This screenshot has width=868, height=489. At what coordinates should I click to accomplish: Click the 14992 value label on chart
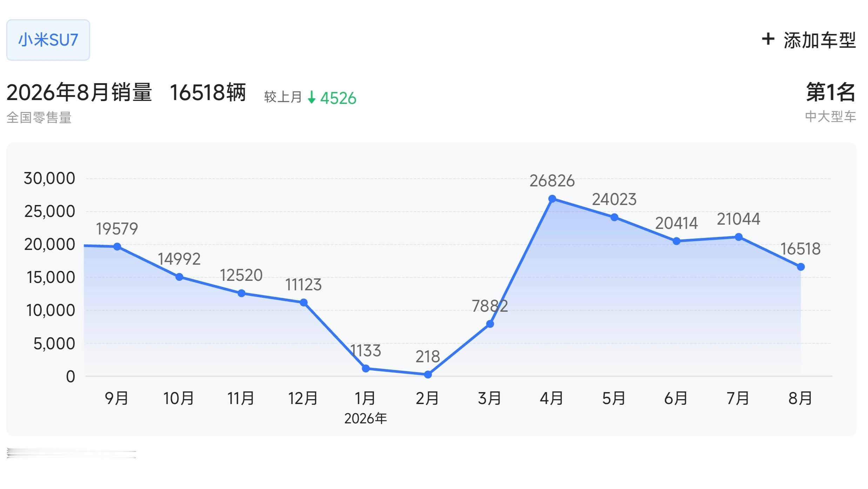coord(179,259)
